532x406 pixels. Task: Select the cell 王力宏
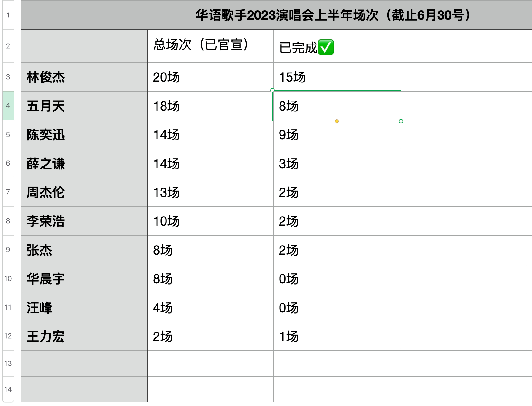point(84,336)
